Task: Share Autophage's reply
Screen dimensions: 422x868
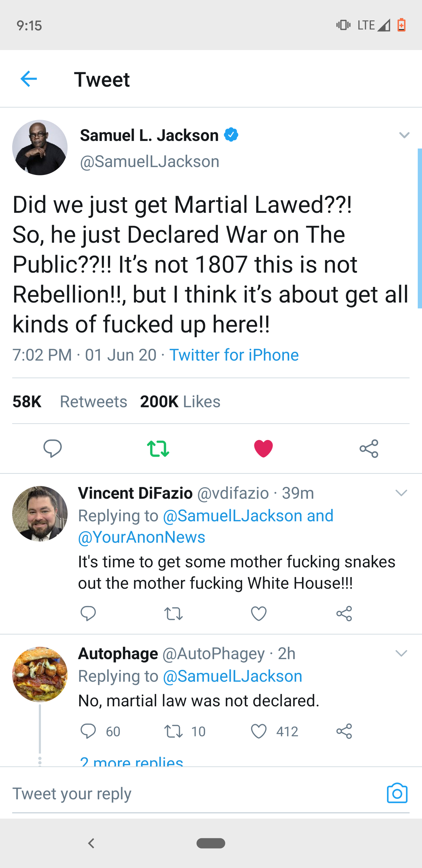Action: pyautogui.click(x=344, y=731)
